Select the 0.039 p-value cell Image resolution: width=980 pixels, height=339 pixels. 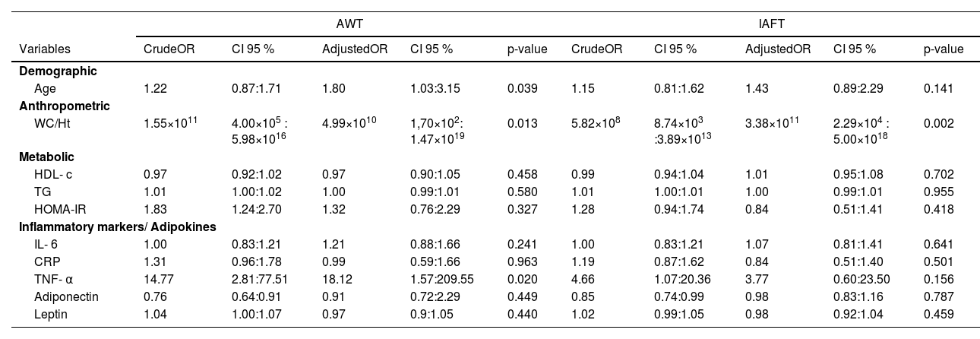522,89
